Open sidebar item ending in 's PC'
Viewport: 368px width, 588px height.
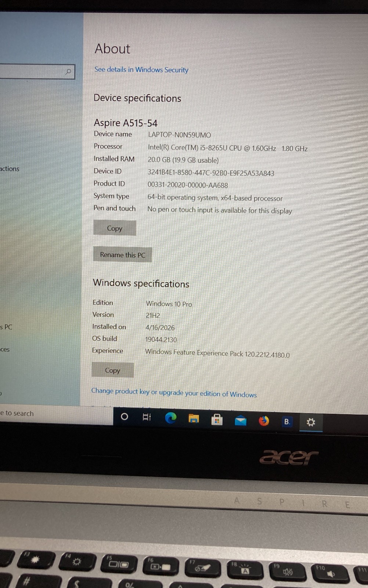click(6, 327)
